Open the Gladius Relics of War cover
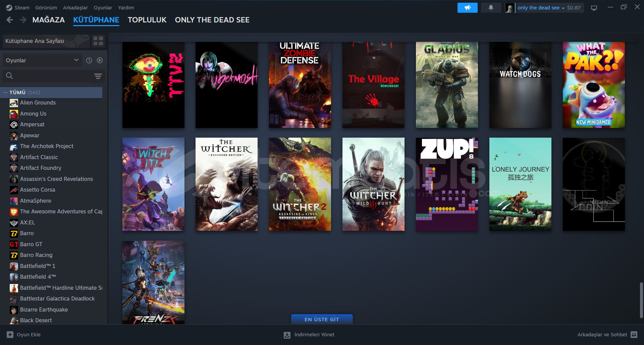 447,85
